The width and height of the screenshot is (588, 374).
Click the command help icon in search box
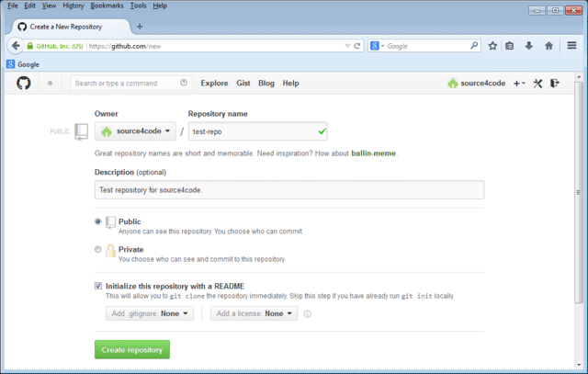[x=184, y=83]
